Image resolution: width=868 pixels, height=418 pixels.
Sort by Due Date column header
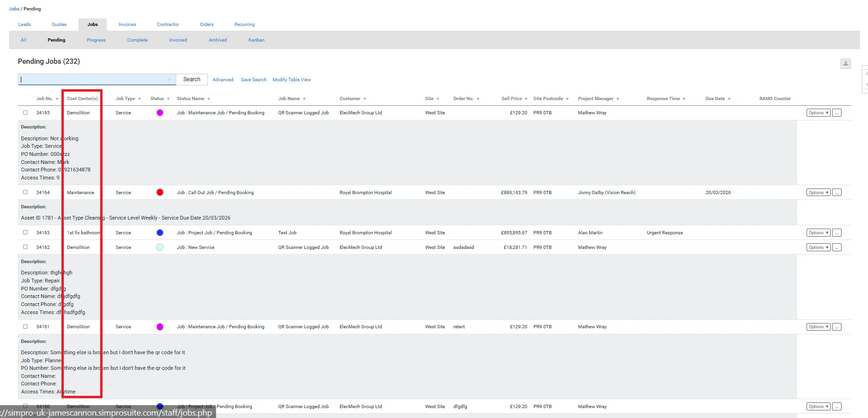718,99
